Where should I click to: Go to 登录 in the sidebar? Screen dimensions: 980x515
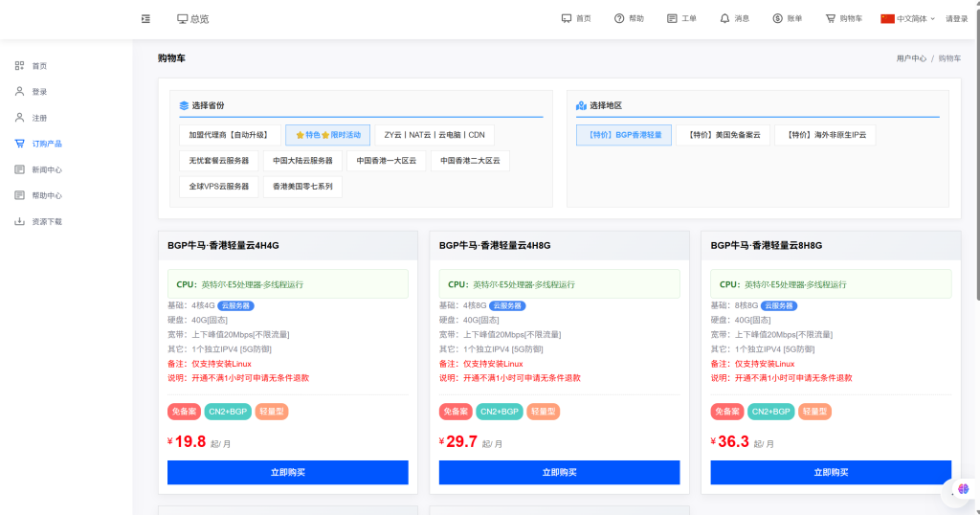pyautogui.click(x=39, y=92)
